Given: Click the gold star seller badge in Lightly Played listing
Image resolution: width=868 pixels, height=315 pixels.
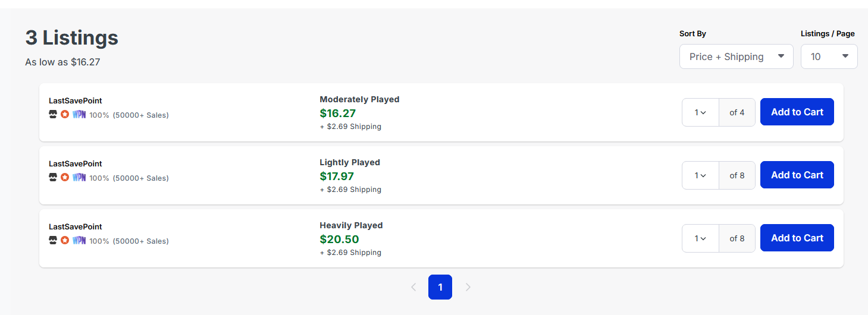Looking at the screenshot, I should [x=65, y=177].
